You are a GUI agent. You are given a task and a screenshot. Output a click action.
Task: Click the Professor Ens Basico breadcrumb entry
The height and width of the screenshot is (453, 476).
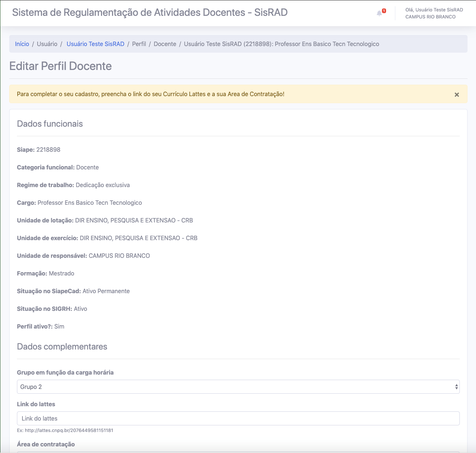pyautogui.click(x=281, y=44)
